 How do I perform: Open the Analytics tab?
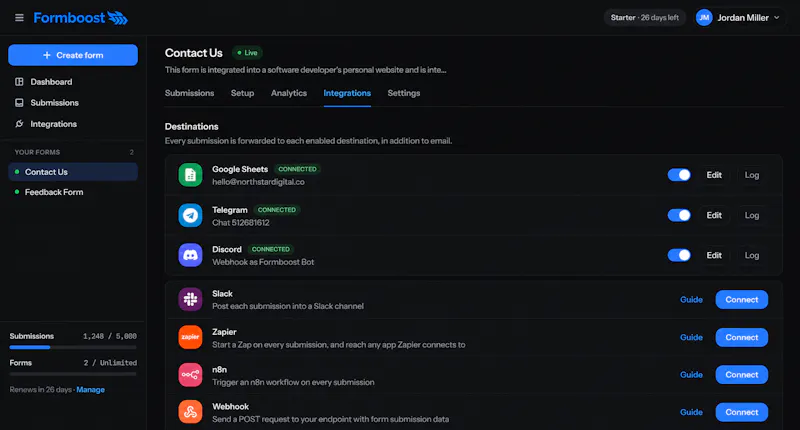(289, 93)
